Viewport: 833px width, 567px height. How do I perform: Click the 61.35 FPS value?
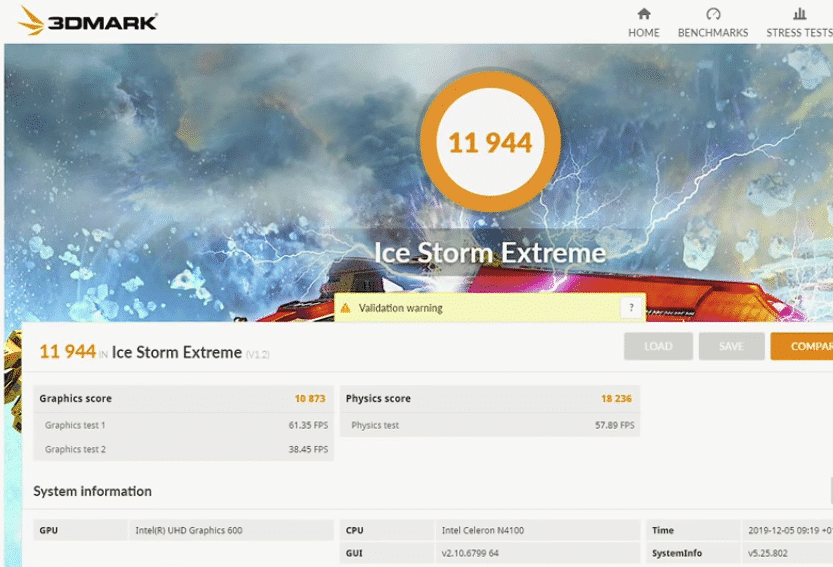(x=308, y=425)
